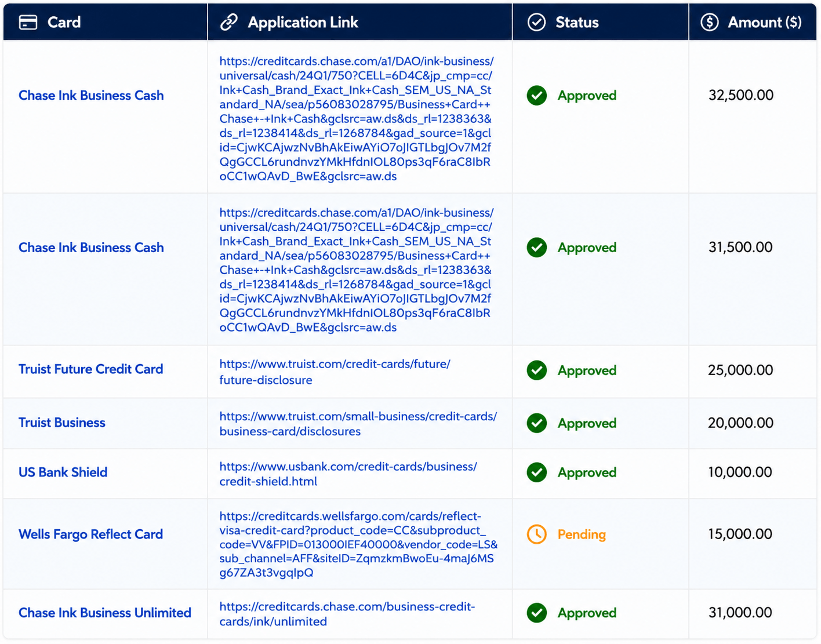This screenshot has height=644, width=821.
Task: Follow the chase.com ink/unlimited URL
Action: [347, 614]
